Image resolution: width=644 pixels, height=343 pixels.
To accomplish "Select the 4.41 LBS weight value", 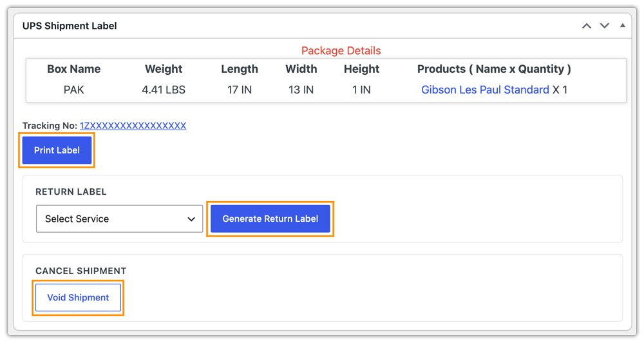I will [x=164, y=90].
